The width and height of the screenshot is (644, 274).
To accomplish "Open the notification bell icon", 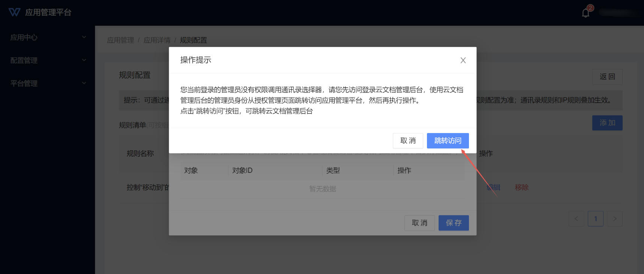I will tap(586, 13).
